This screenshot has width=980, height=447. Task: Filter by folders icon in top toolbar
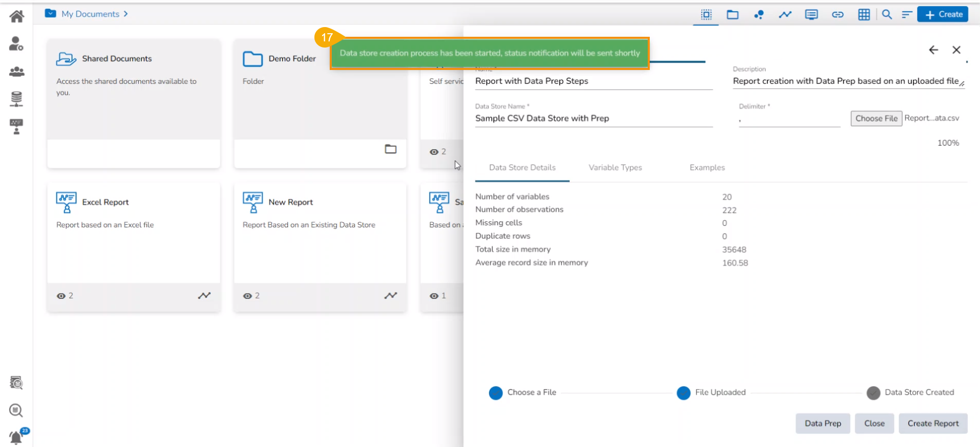coord(732,14)
